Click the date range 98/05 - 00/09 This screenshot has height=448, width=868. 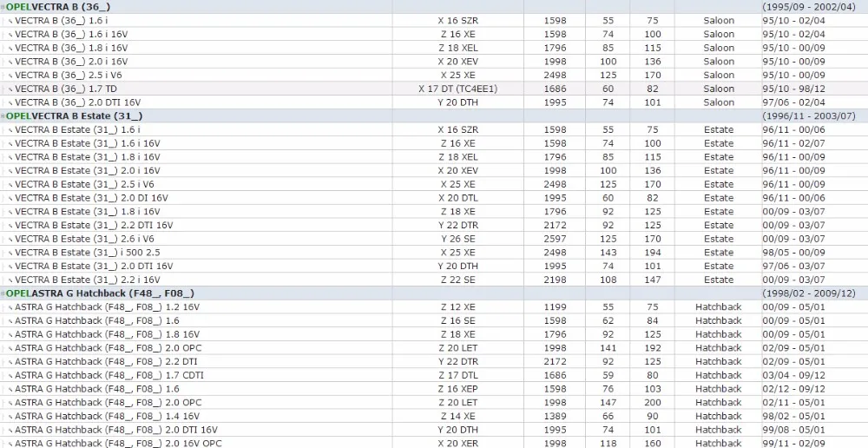794,253
